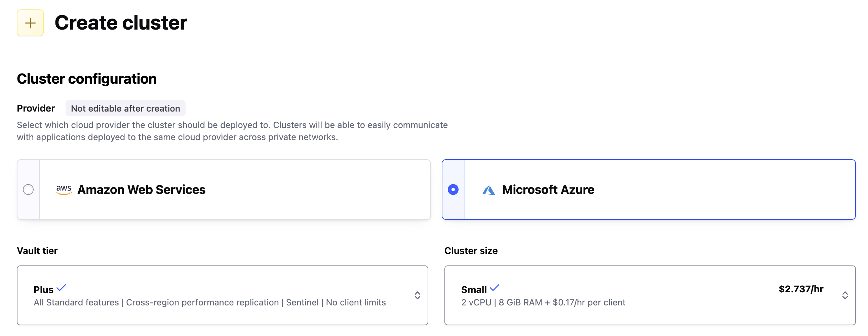868x336 pixels.
Task: Click the 'Not editable after creation' badge
Action: pos(125,109)
